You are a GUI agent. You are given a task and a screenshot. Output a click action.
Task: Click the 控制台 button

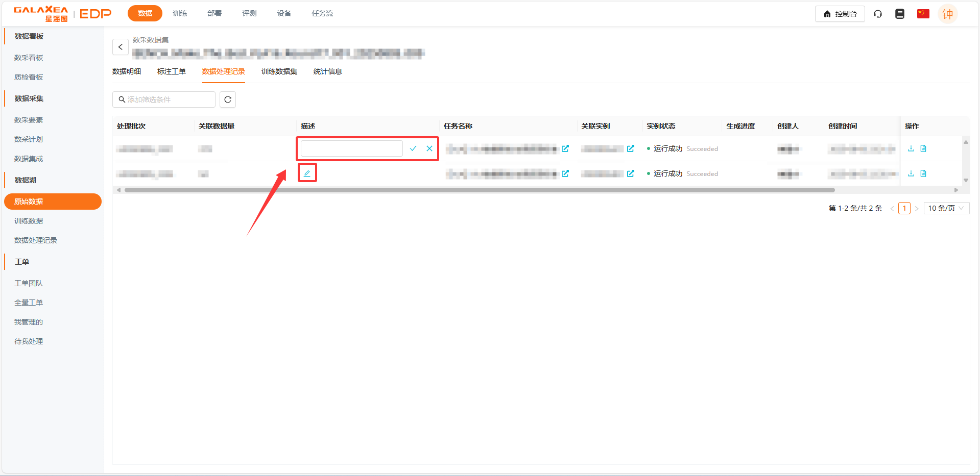point(840,14)
